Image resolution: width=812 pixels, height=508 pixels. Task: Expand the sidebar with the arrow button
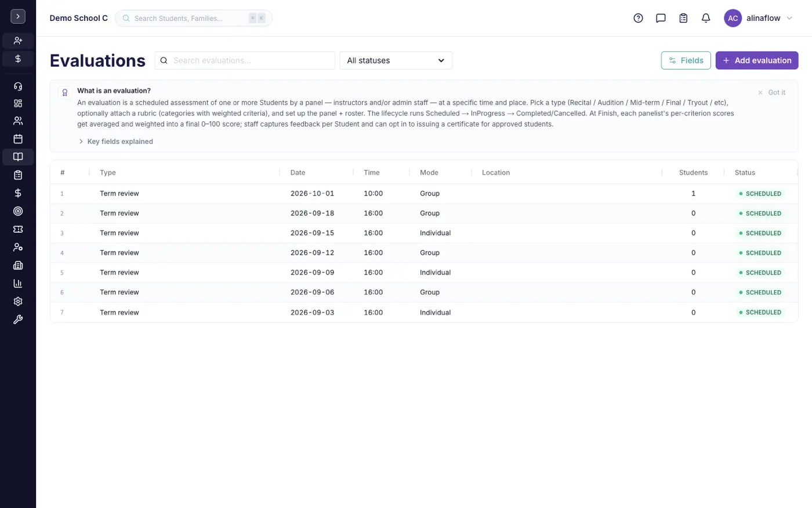[18, 17]
